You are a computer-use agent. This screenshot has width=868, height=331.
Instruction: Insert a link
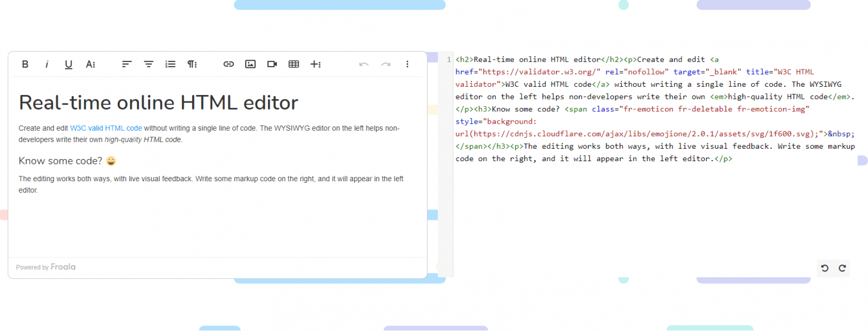pos(228,64)
